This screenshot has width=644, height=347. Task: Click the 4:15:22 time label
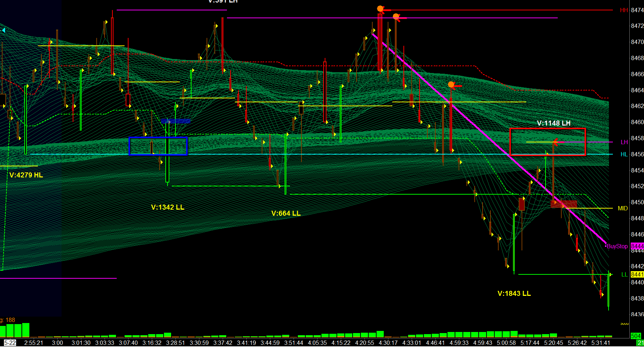[341, 343]
